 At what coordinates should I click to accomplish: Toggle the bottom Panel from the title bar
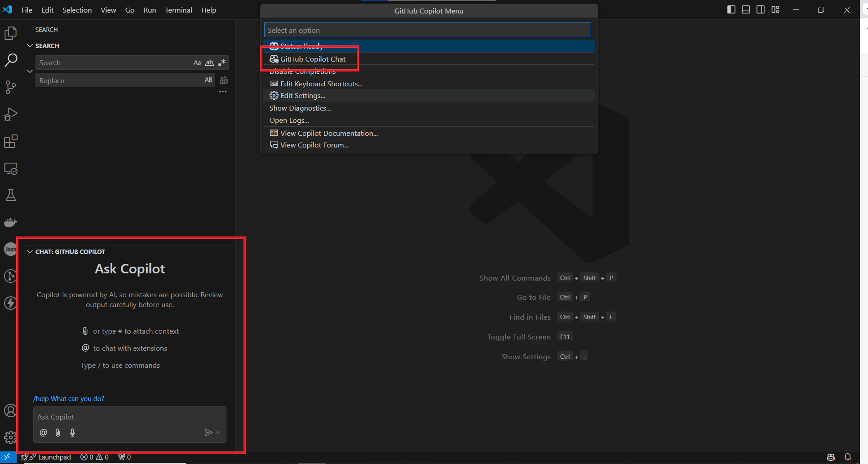746,9
